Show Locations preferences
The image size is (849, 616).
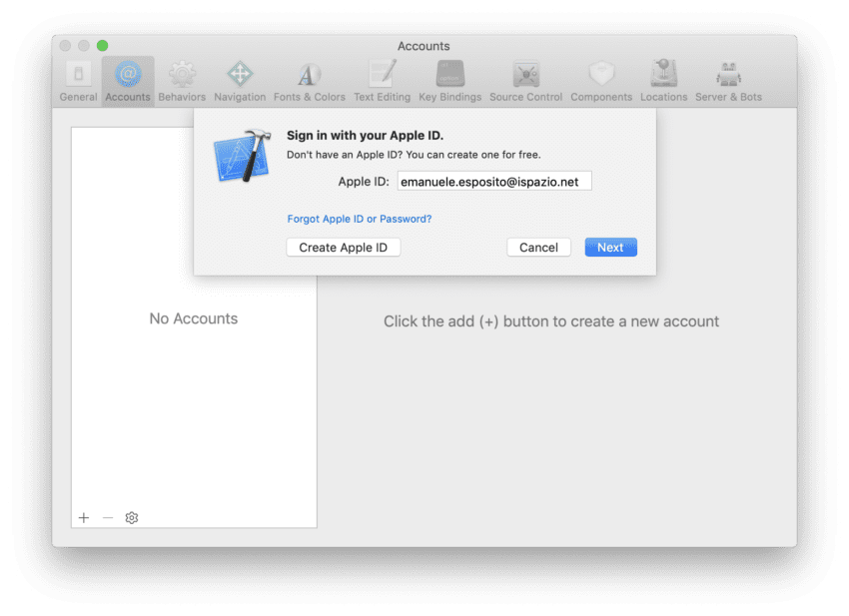[x=664, y=81]
